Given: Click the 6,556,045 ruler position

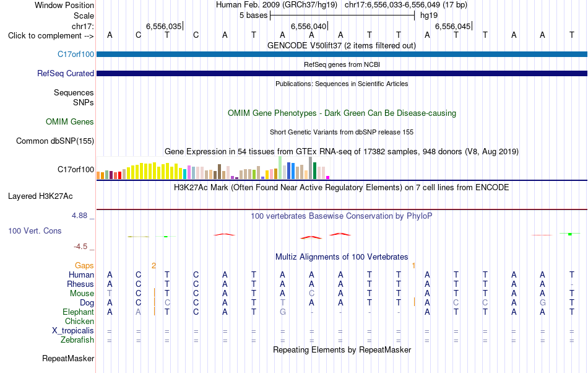Looking at the screenshot, I should [x=452, y=26].
